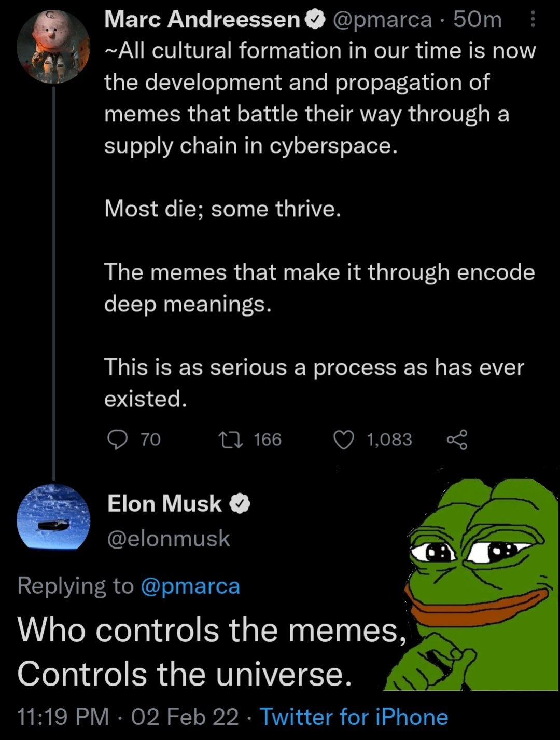Click Elon Musk's verified badge
The height and width of the screenshot is (740, 560).
240,503
